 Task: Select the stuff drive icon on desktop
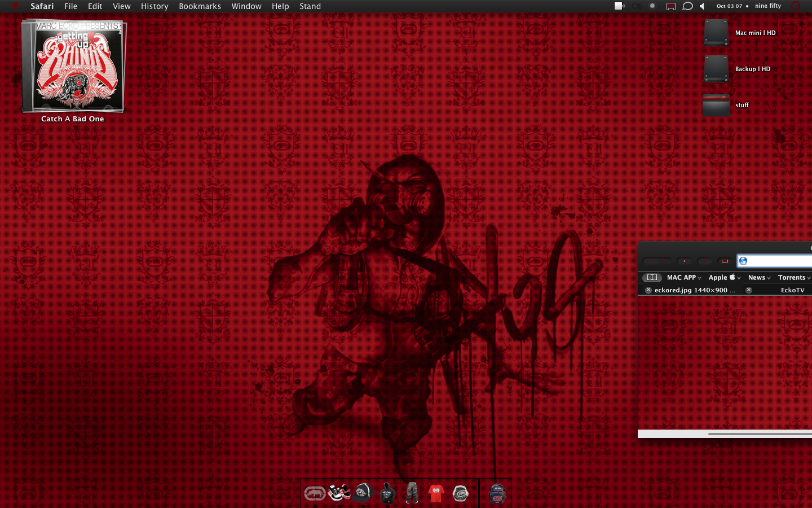click(716, 105)
